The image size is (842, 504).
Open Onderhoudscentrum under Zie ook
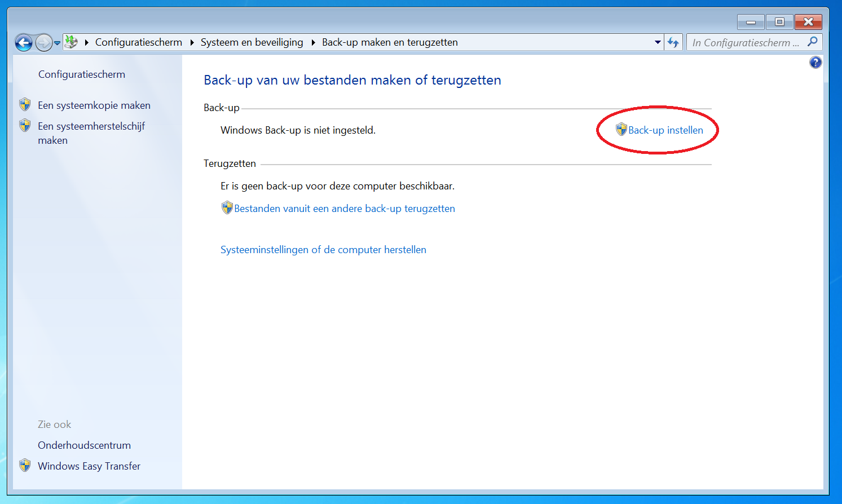(84, 445)
